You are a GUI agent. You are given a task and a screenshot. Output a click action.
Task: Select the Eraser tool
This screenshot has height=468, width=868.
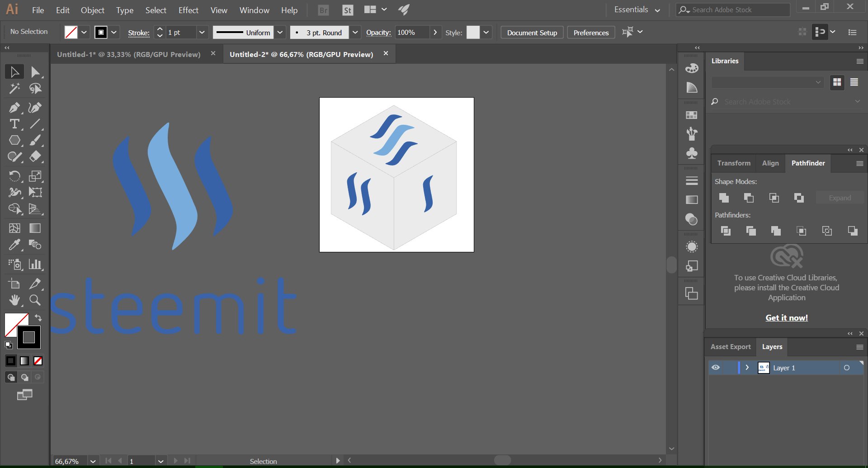tap(35, 156)
